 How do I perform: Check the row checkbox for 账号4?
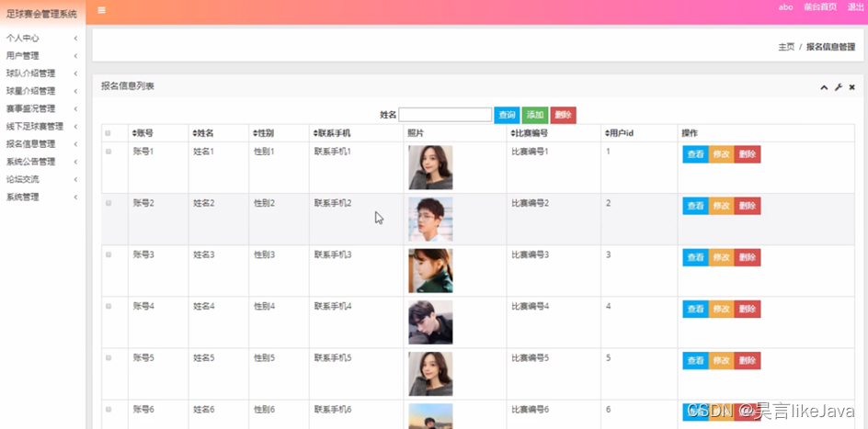(x=108, y=306)
